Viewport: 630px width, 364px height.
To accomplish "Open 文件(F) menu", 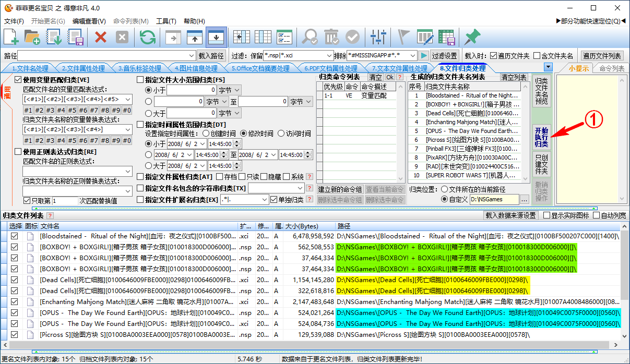I will pos(14,21).
